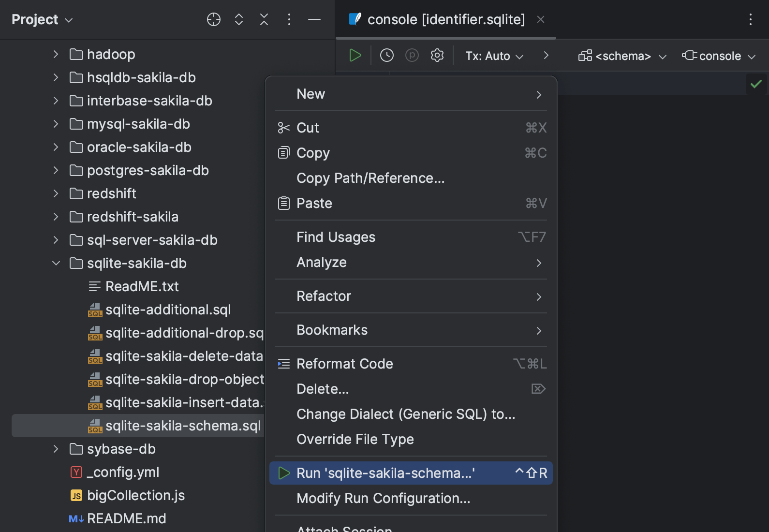This screenshot has height=532, width=769.
Task: Click the green inspection checkmark
Action: coord(756,84)
